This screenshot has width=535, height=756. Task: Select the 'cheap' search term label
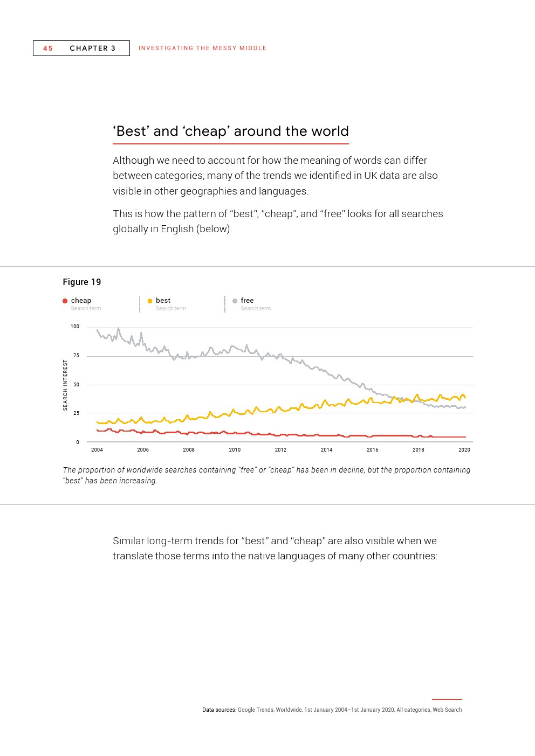81,301
